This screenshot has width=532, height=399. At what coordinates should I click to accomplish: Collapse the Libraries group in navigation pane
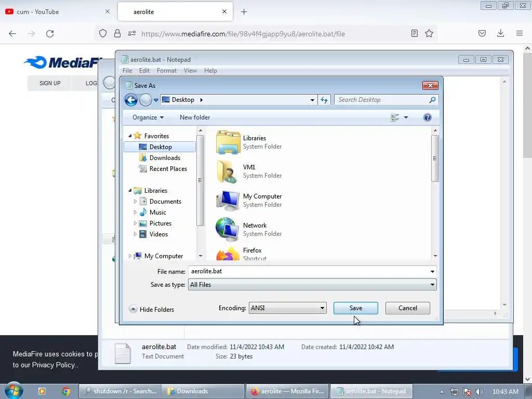pyautogui.click(x=130, y=190)
